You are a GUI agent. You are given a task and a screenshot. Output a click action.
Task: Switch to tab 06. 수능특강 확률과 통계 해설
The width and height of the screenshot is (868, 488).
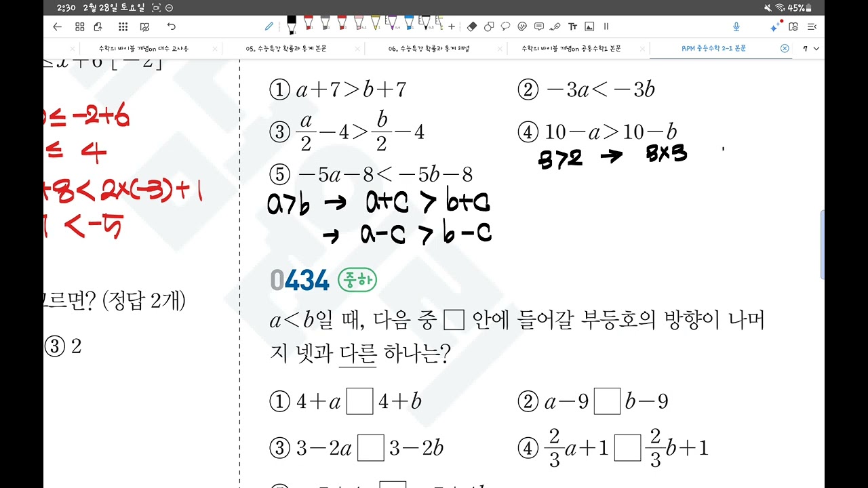429,49
